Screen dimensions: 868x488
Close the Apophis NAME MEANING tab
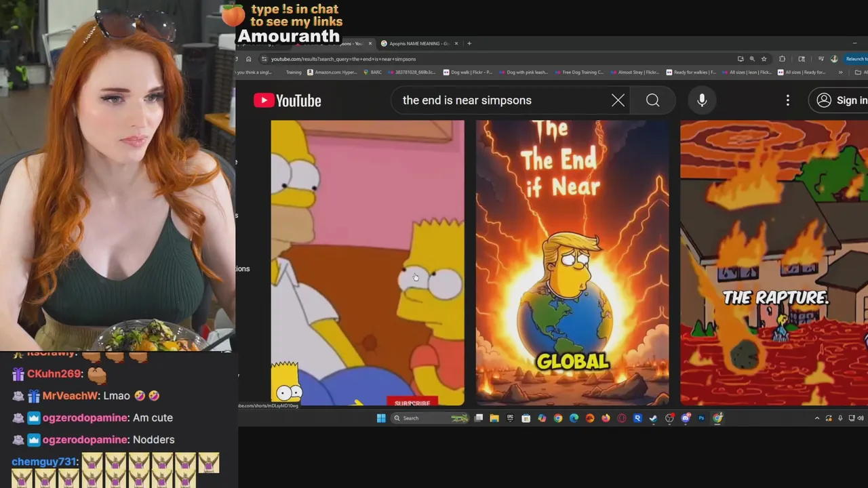(x=456, y=43)
